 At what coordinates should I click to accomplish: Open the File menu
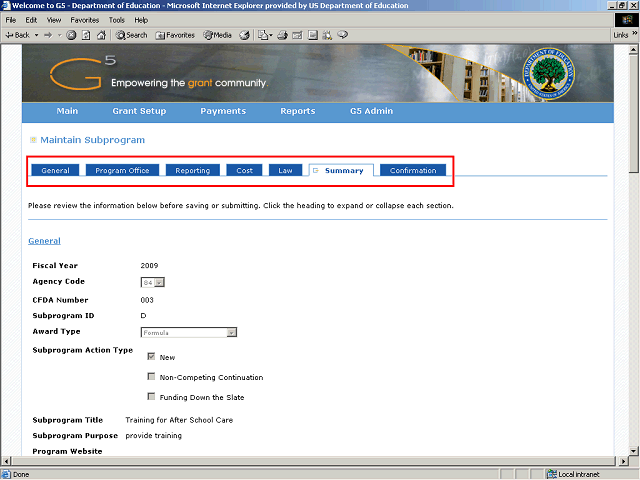11,20
